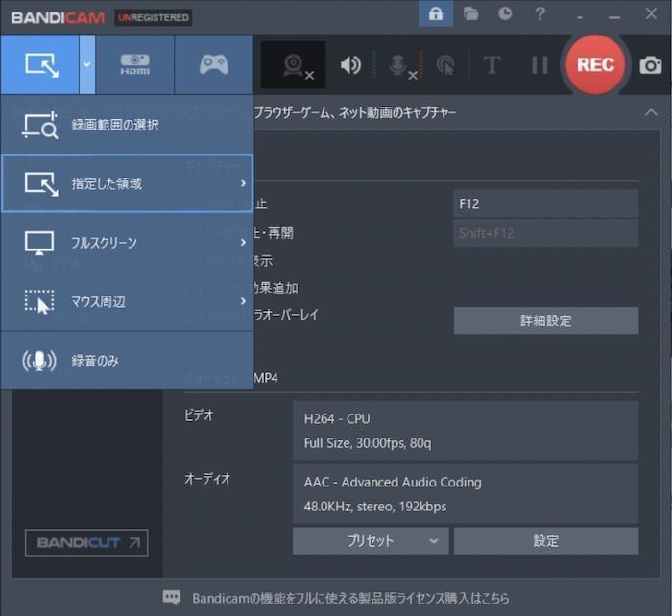Click the MP4 format text
This screenshot has width=672, height=616.
coord(266,378)
